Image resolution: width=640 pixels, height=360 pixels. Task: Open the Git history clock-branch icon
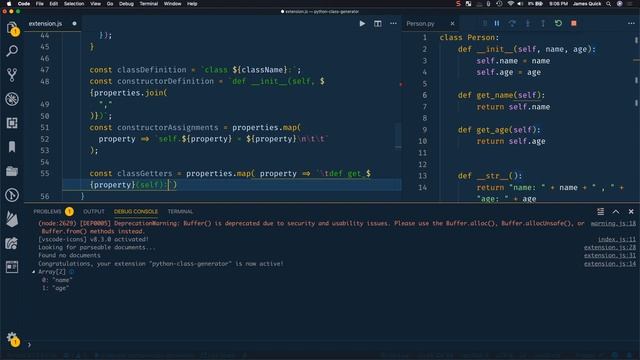click(12, 195)
